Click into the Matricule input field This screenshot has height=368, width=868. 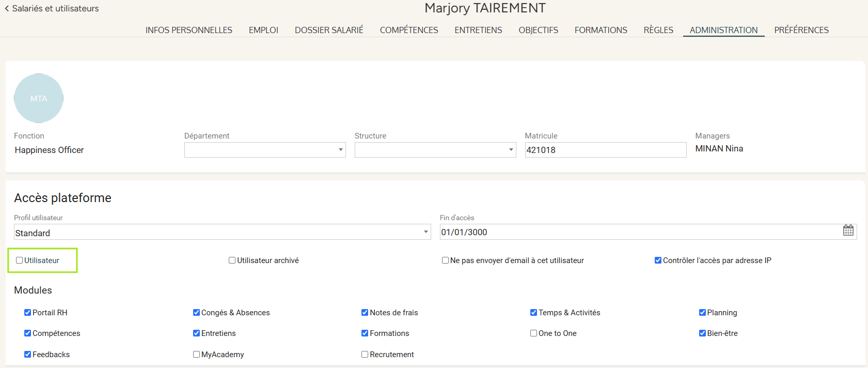click(605, 150)
